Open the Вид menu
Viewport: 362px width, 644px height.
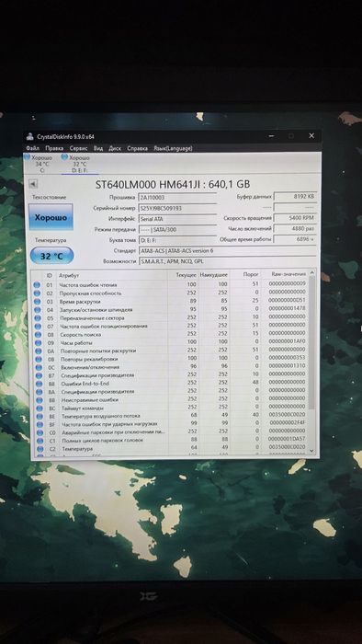[98, 148]
